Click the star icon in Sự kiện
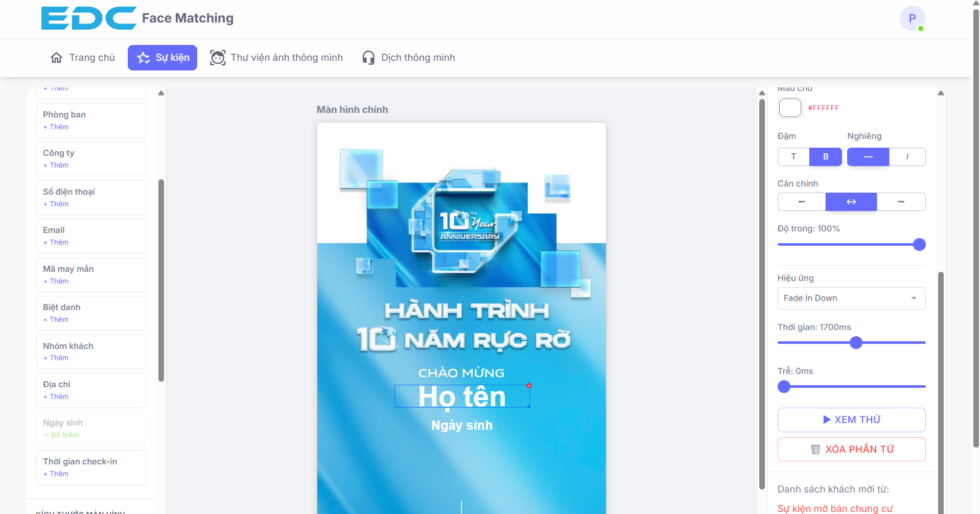This screenshot has width=980, height=514. 144,58
